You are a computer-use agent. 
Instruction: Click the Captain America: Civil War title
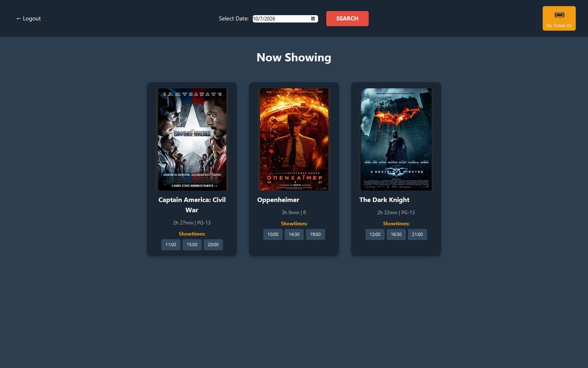click(x=192, y=205)
